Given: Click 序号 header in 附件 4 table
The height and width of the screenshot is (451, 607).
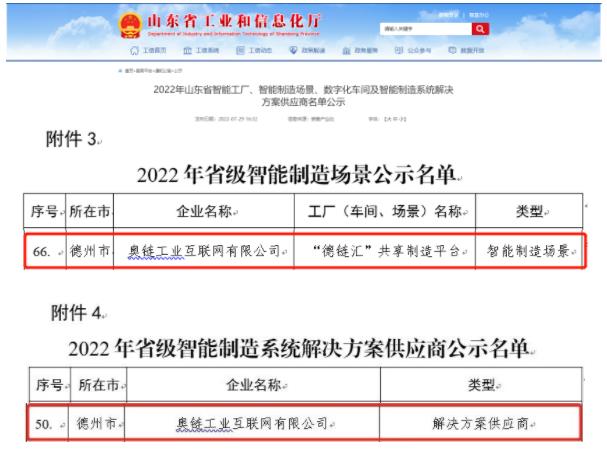Looking at the screenshot, I should pyautogui.click(x=50, y=385).
